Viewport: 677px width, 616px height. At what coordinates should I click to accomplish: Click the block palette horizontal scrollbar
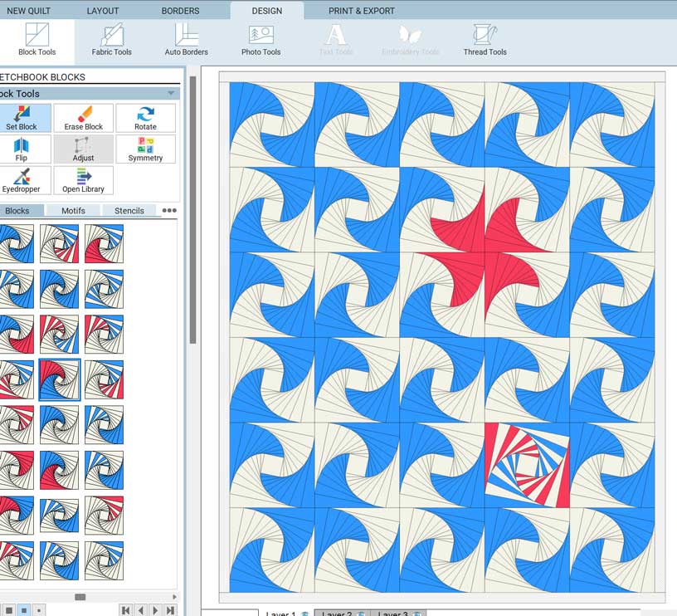pos(80,597)
